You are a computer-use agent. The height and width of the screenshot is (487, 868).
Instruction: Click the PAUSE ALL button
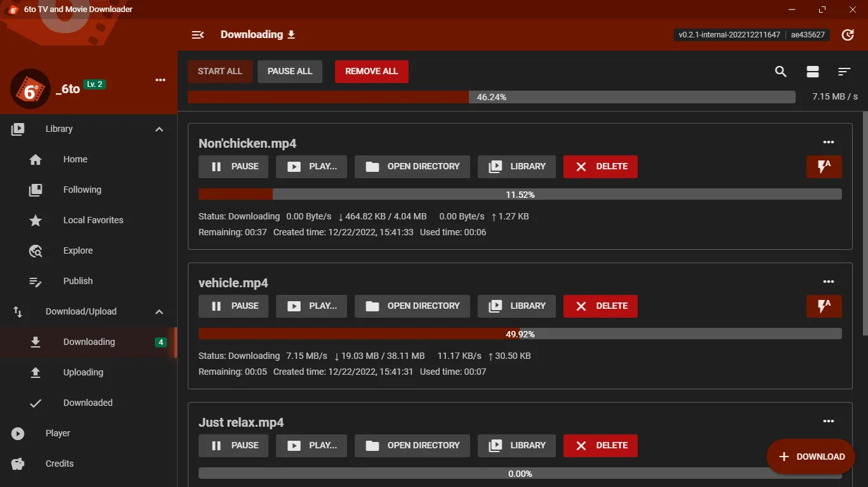(290, 72)
